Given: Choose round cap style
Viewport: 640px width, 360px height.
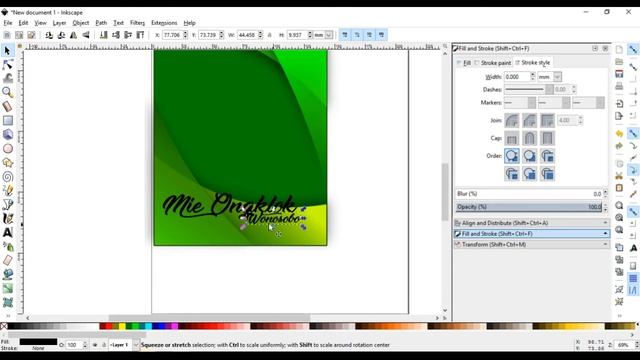Looking at the screenshot, I should [x=530, y=138].
